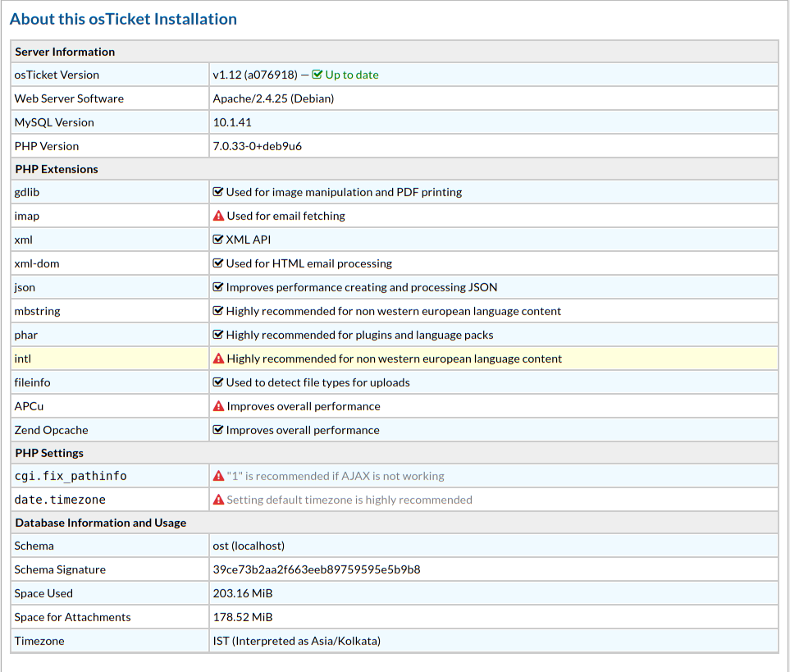This screenshot has height=672, width=790.
Task: Click the warning icon for cgi.fix_pathinfo
Action: tap(218, 476)
